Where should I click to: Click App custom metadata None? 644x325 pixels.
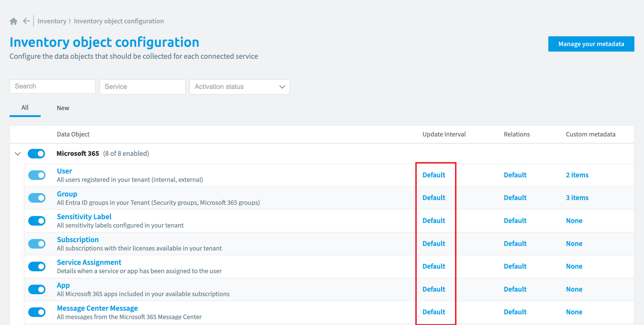[x=574, y=289]
